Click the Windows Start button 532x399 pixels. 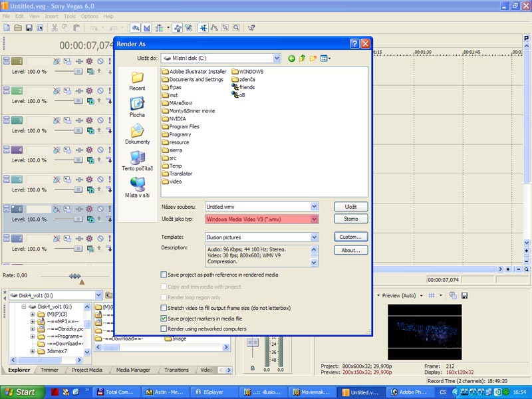(x=23, y=392)
